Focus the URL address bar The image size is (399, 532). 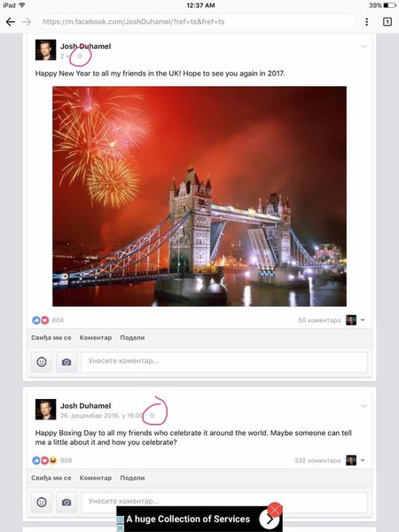197,21
